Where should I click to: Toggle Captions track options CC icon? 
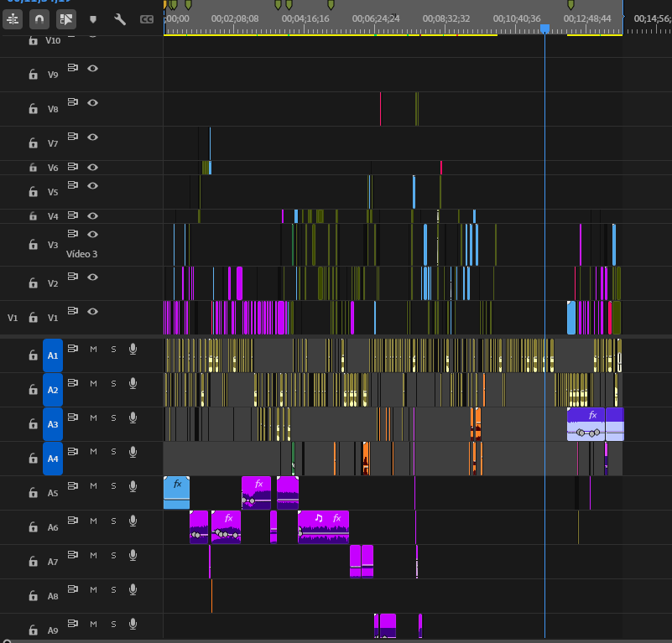[147, 19]
